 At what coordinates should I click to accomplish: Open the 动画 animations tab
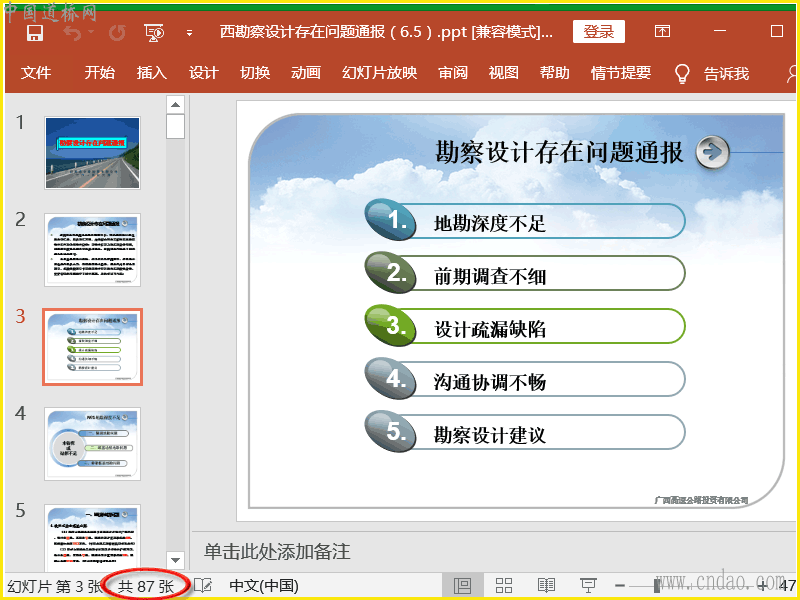point(306,73)
